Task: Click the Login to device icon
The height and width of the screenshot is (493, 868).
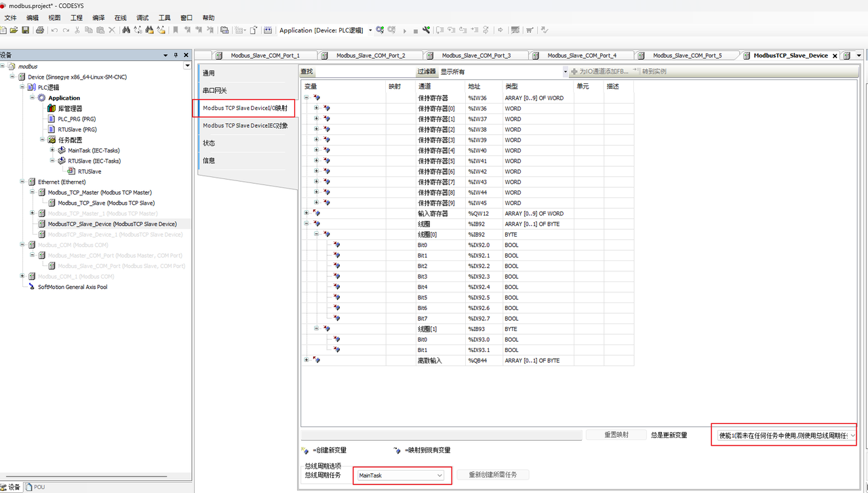Action: (381, 31)
